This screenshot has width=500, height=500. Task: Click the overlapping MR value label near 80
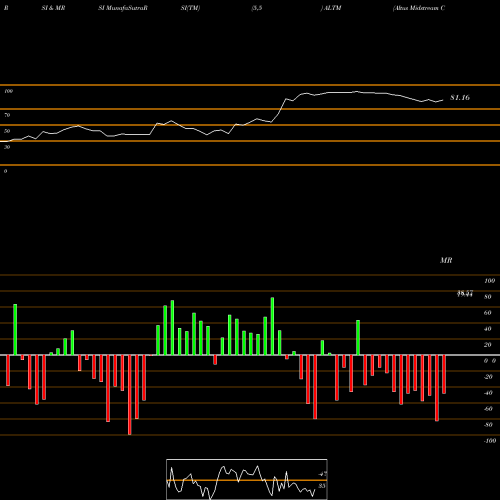(465, 294)
